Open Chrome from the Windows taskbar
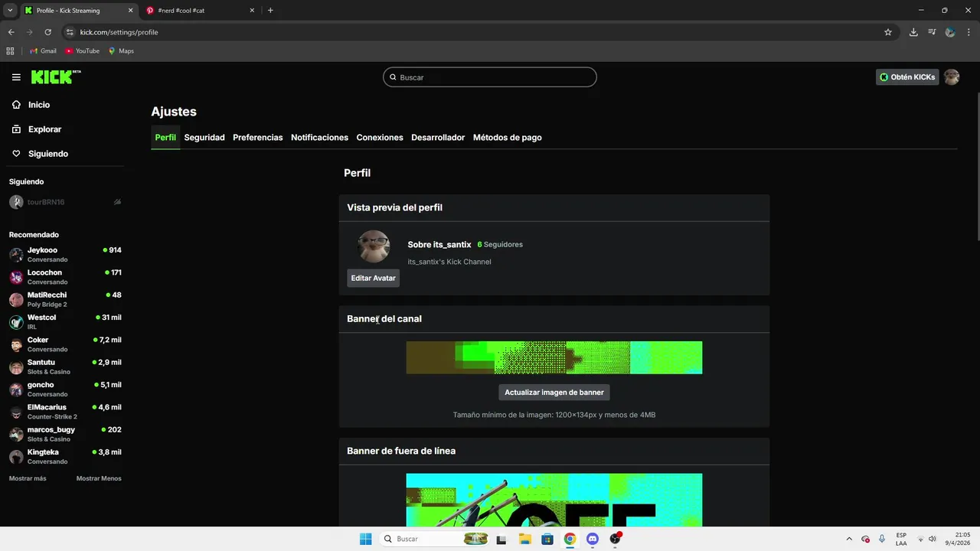 pos(570,539)
